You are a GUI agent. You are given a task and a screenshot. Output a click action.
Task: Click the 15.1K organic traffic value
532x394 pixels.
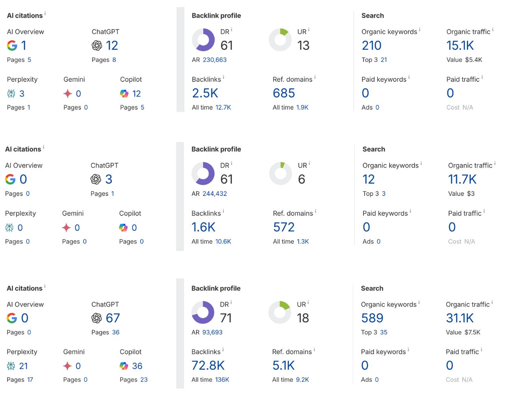coord(460,46)
